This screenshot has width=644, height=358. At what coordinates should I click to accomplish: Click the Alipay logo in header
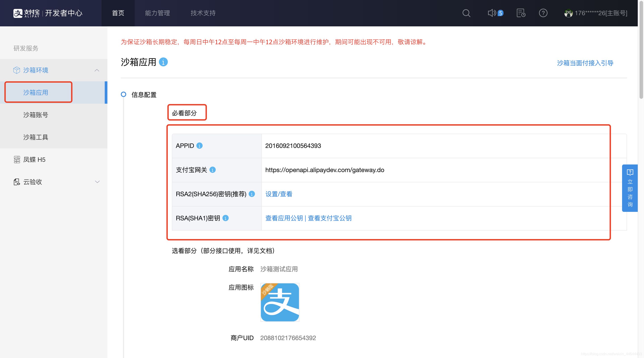tap(26, 13)
